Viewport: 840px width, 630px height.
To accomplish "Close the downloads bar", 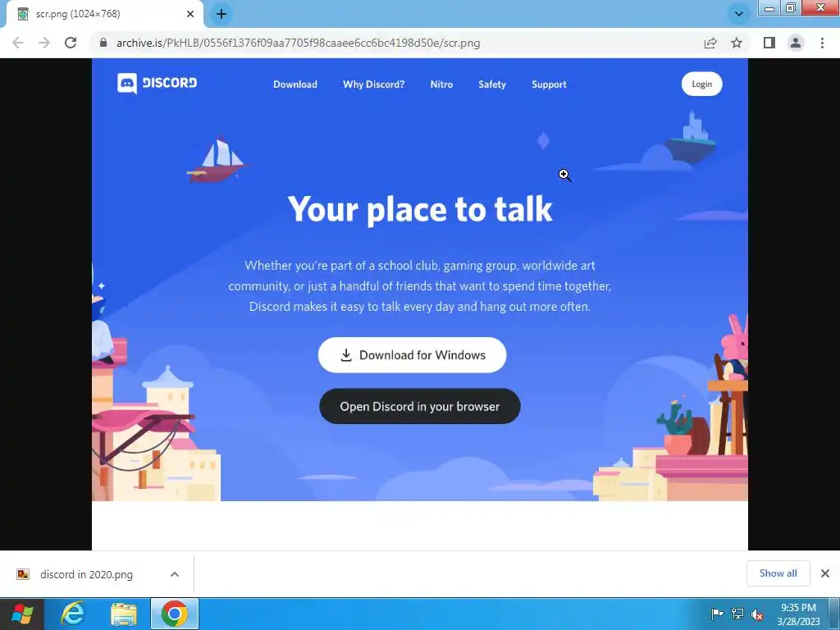I will coord(825,573).
